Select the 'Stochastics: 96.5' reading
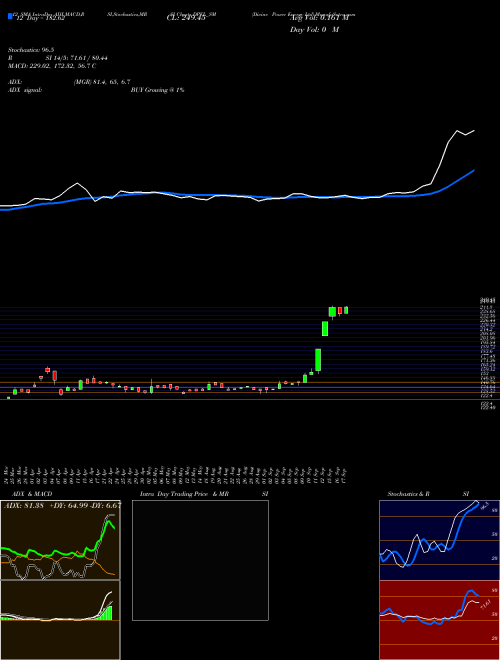Viewport: 500px width, 660px height. 29,50
